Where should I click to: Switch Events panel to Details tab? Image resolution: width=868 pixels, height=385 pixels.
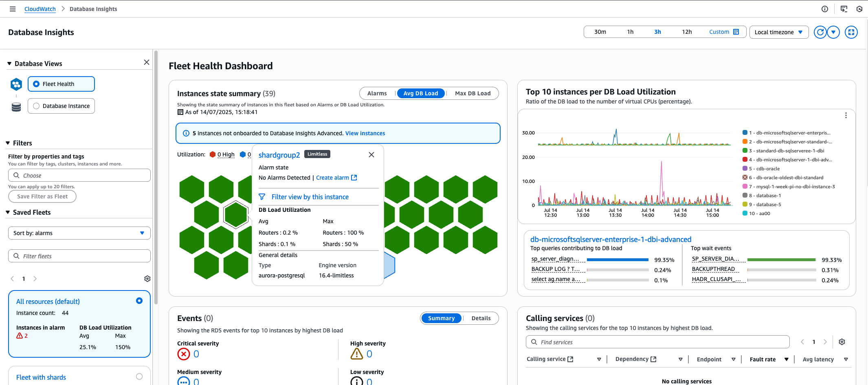tap(481, 318)
